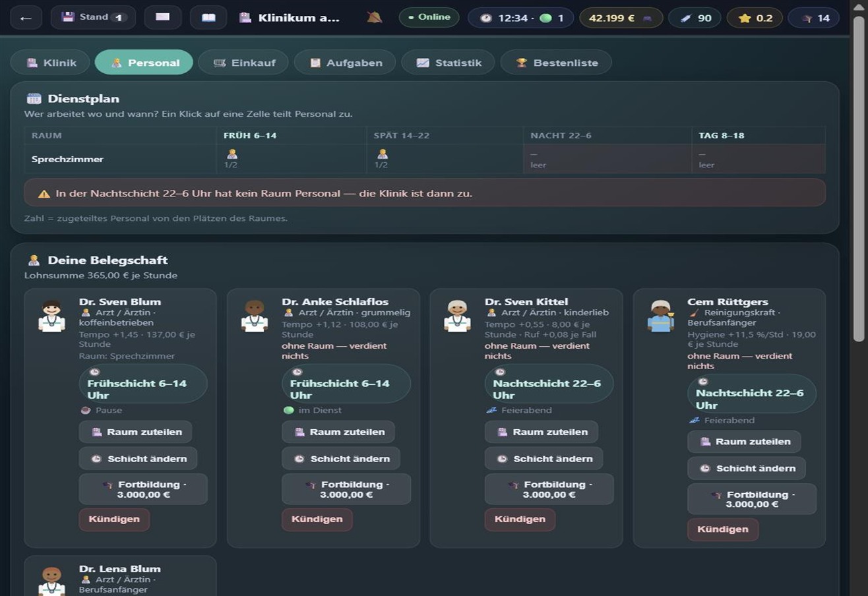Assign a room to Cem Rüttgers
The width and height of the screenshot is (868, 596).
coord(744,442)
